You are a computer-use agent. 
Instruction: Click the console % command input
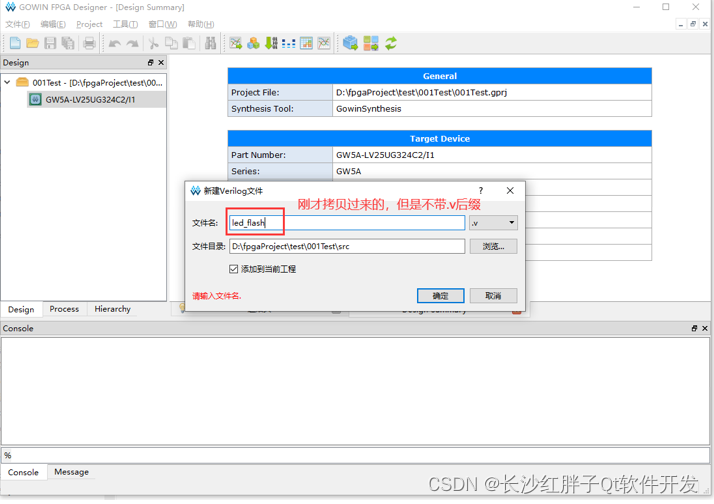point(356,455)
